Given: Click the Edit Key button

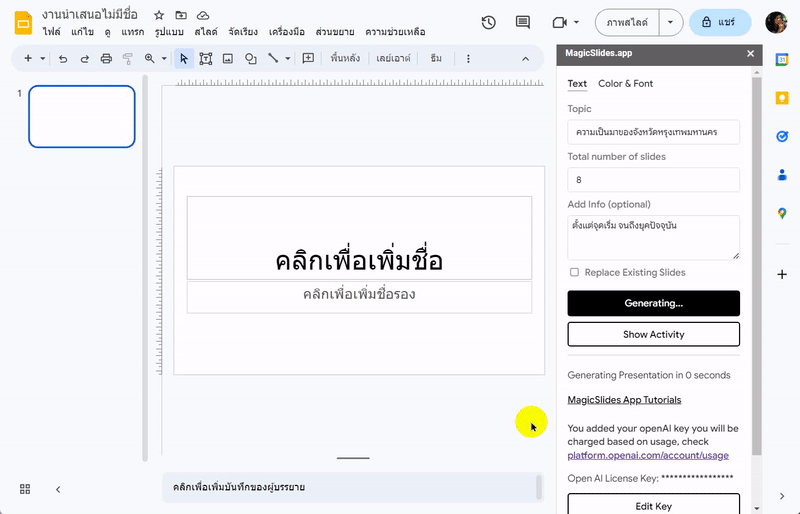Looking at the screenshot, I should point(653,505).
